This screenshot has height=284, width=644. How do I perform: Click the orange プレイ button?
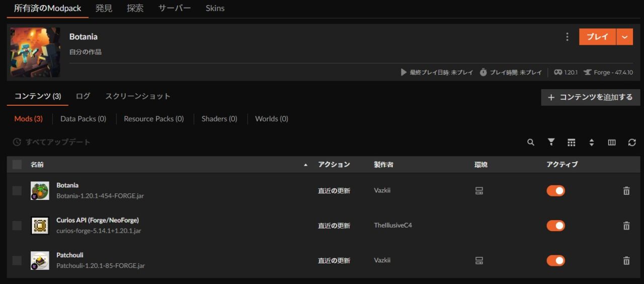(x=598, y=37)
